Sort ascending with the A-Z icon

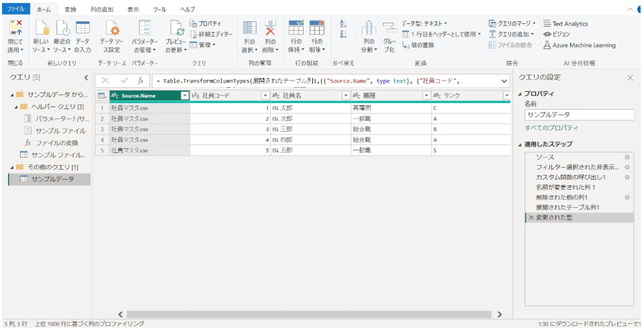344,24
